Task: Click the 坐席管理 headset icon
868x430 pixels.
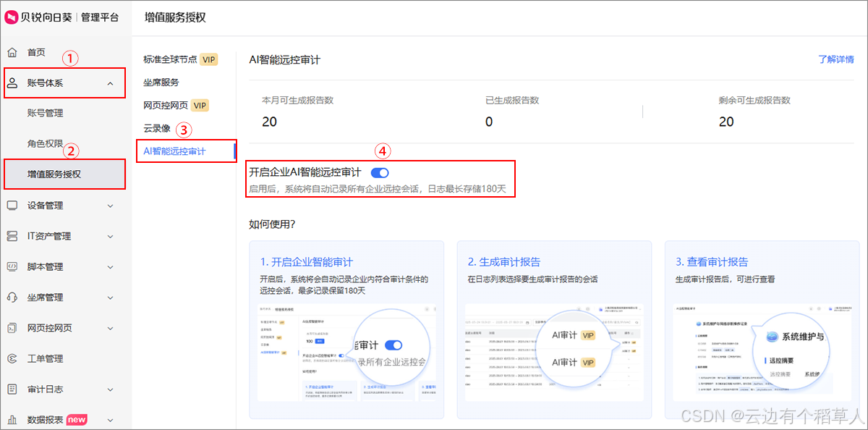Action: click(12, 298)
